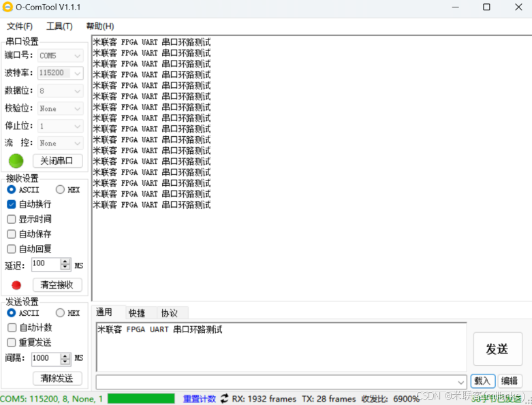This screenshot has width=532, height=405.
Task: Minimize the O-ComTool window
Action: tap(456, 7)
